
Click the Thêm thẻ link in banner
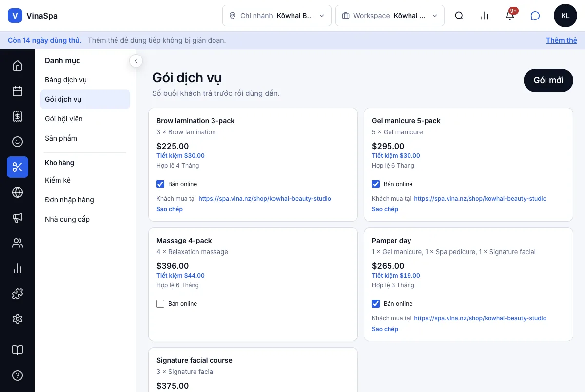click(x=562, y=40)
